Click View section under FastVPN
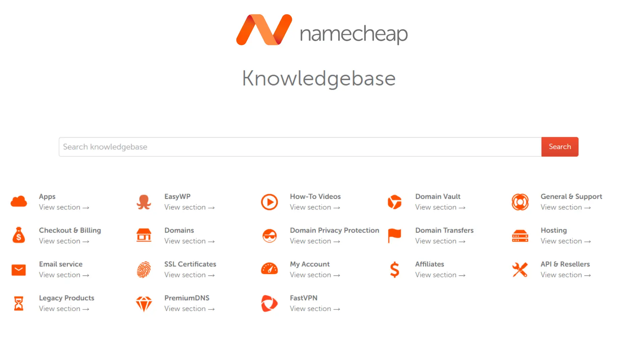The image size is (644, 362). (315, 309)
